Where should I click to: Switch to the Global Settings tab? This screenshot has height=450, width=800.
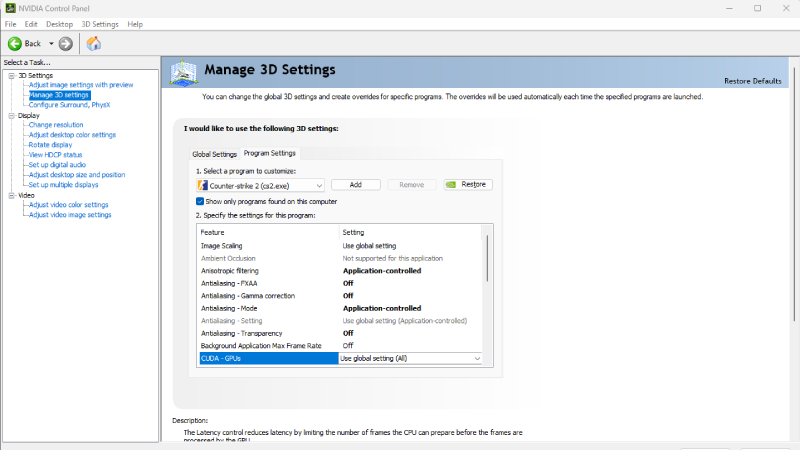214,154
